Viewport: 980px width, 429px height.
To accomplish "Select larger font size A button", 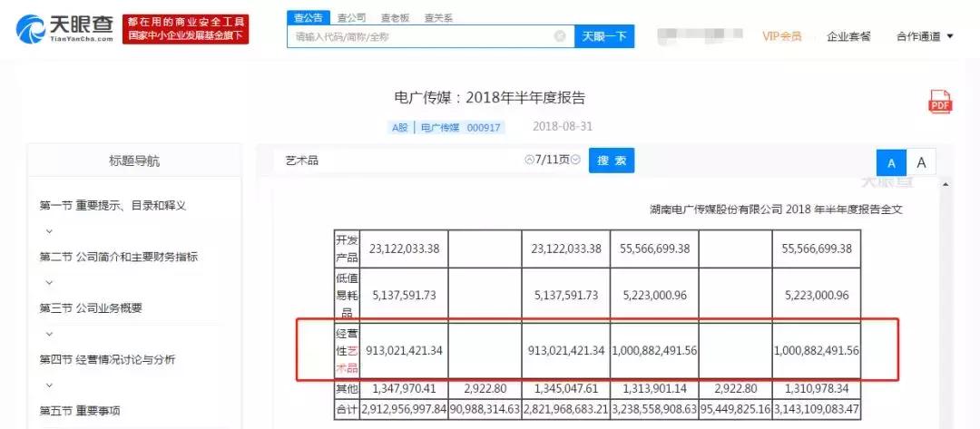I will (921, 163).
